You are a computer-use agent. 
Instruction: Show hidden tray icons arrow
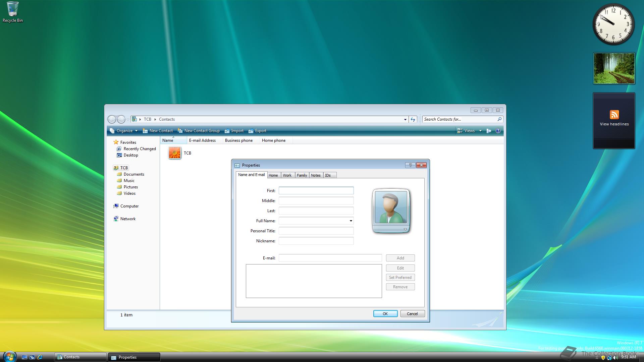[x=597, y=358]
